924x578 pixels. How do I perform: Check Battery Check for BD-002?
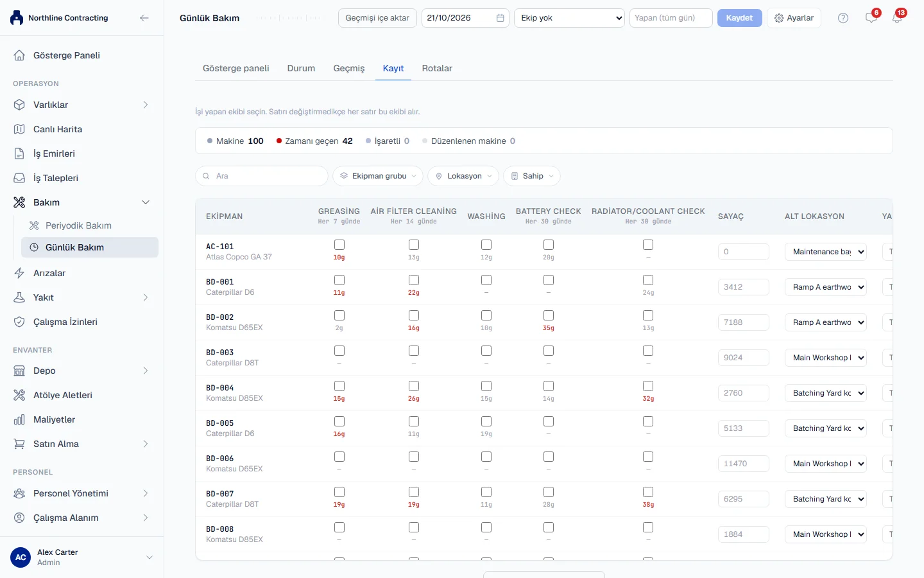(x=549, y=315)
